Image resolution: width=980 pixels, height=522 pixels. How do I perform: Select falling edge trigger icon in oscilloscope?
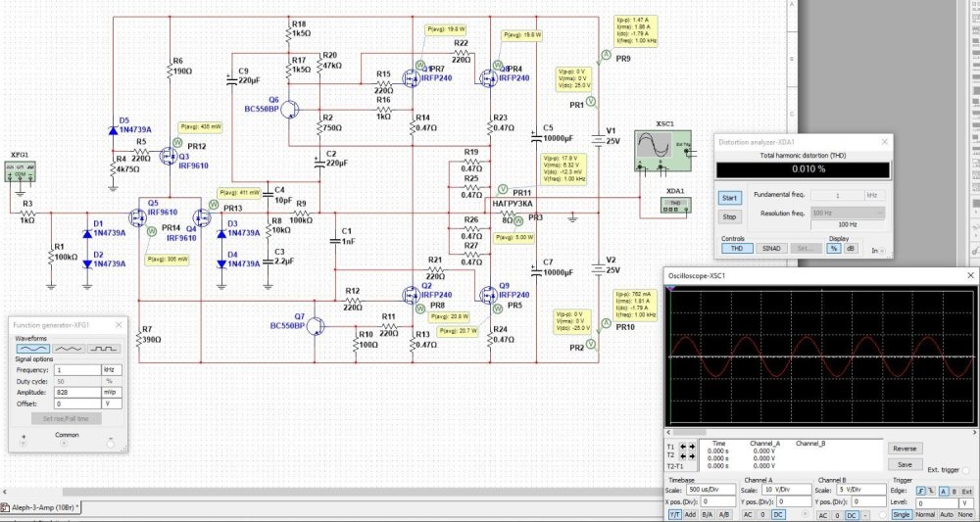tap(932, 492)
